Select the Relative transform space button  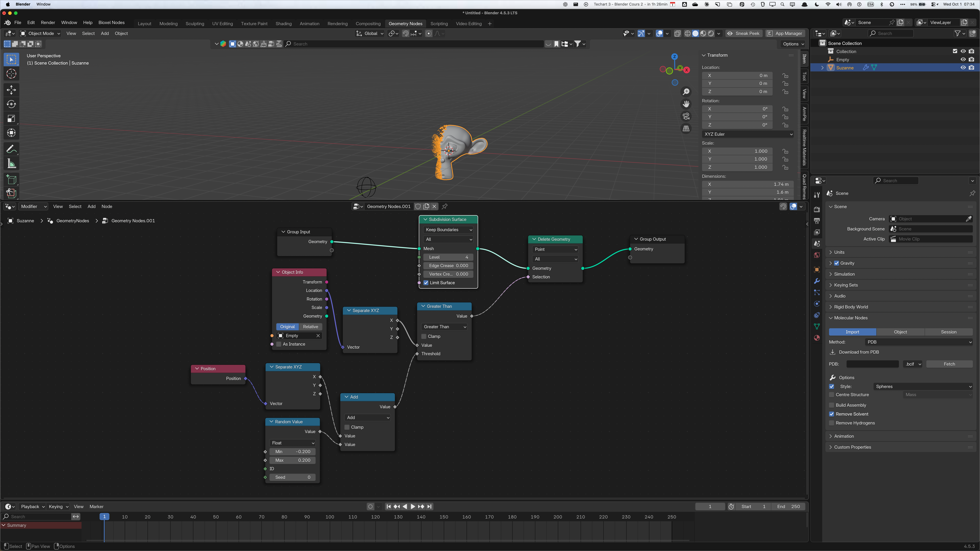pos(310,327)
